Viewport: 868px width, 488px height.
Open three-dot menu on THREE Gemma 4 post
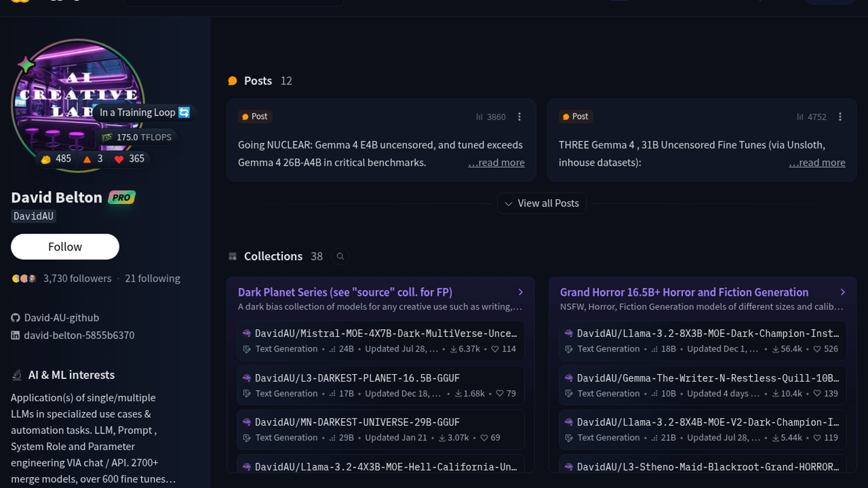pos(840,117)
